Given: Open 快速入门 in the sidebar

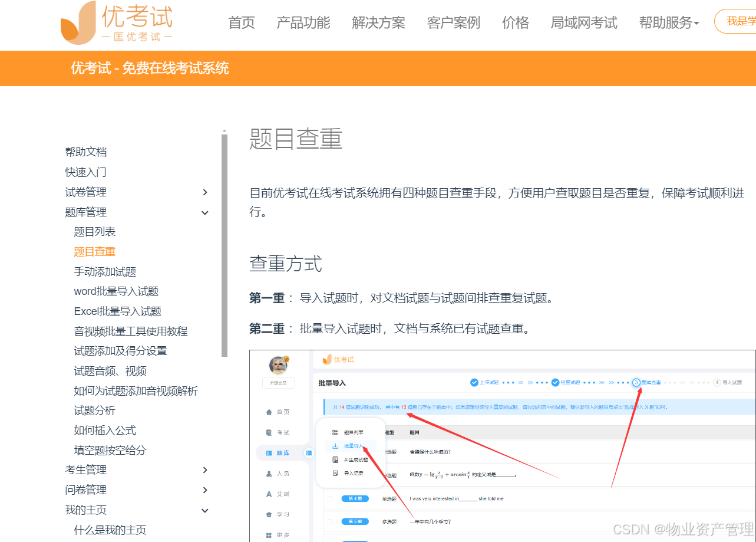Looking at the screenshot, I should pos(86,172).
